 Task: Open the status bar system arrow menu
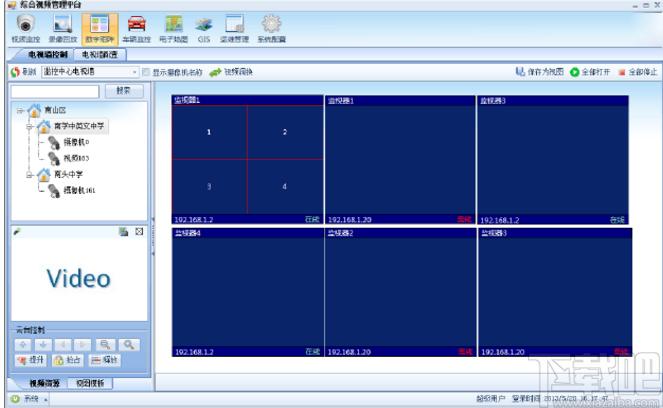pyautogui.click(x=46, y=399)
